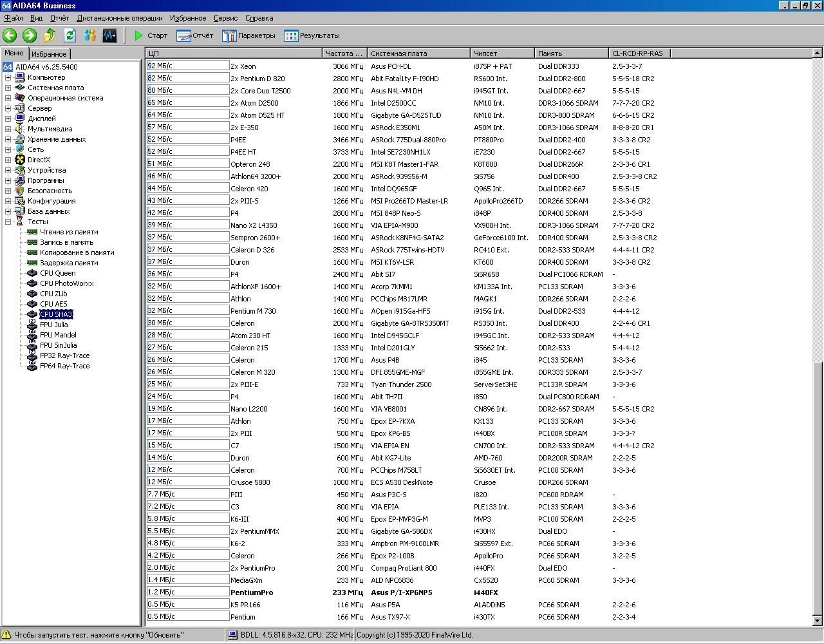Click the results list scrollbar up arrow
The image size is (824, 644).
(818, 53)
